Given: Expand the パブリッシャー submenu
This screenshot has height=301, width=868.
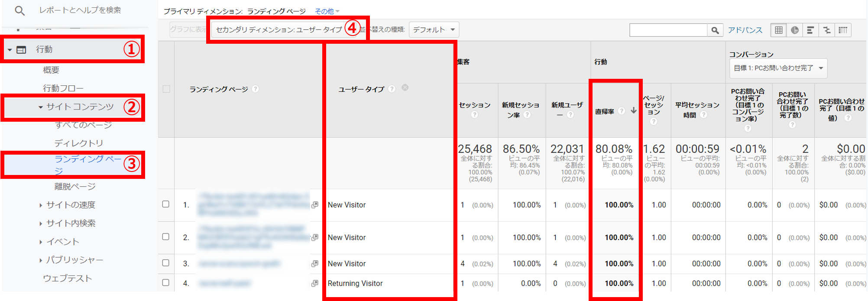Looking at the screenshot, I should coord(41,260).
